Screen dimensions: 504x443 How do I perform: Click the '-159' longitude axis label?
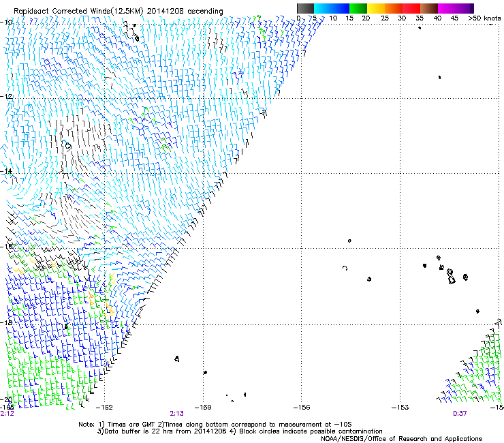(x=203, y=408)
